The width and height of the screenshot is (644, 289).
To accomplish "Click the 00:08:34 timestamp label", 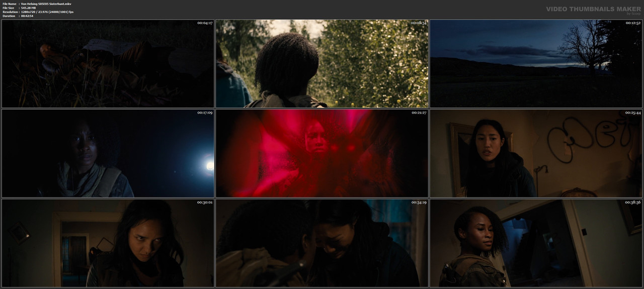I will (x=419, y=23).
